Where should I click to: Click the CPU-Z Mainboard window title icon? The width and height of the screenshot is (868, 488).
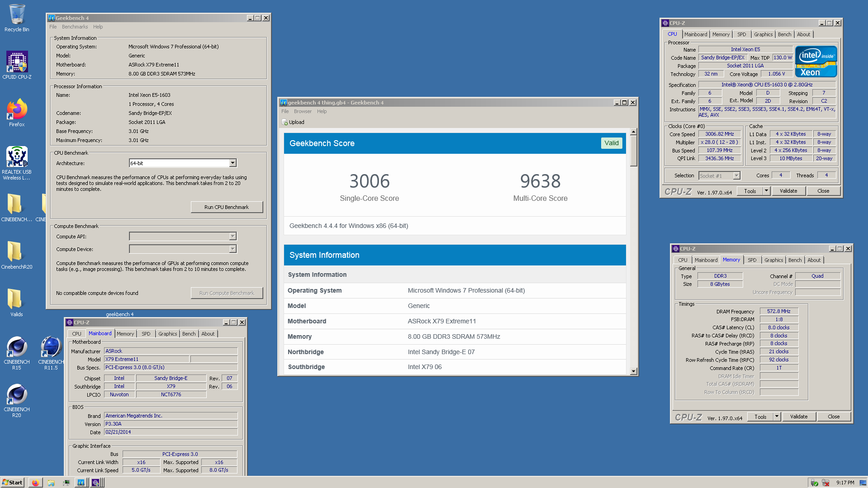point(70,322)
